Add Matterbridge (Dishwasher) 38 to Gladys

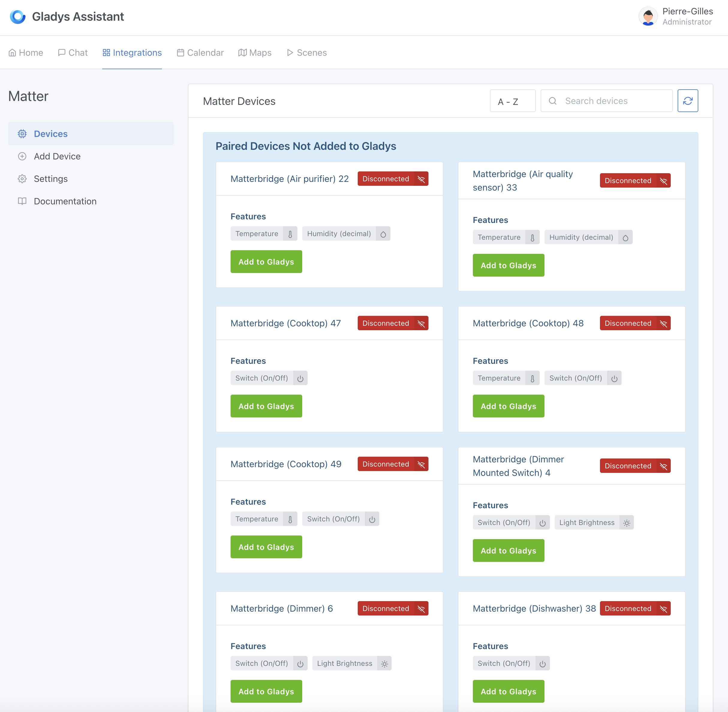point(508,691)
